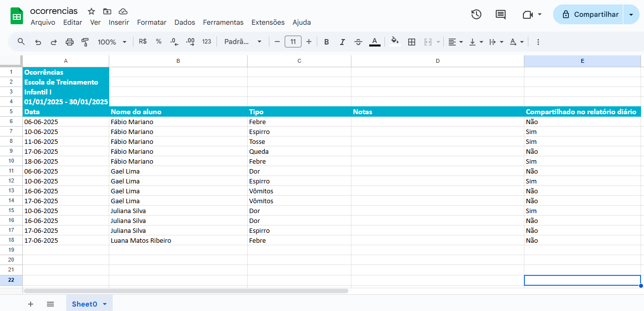Select header cell Nome do aluno
644x311 pixels.
[178, 112]
